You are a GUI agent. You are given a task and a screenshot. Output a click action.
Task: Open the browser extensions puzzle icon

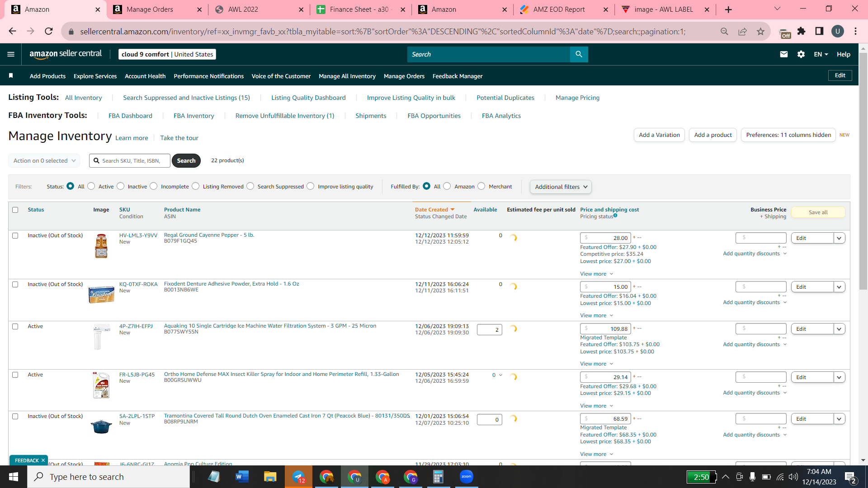coord(801,31)
